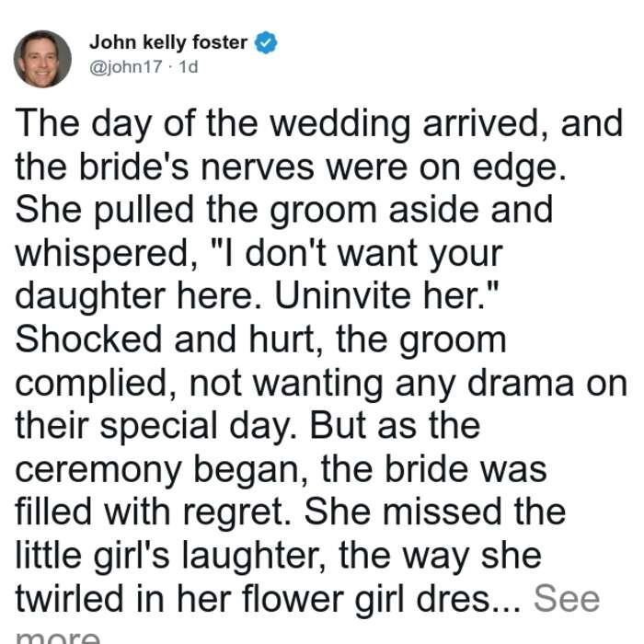This screenshot has width=644, height=644.
Task: Click the line "complied, not wanting any drama on"
Action: [321, 384]
